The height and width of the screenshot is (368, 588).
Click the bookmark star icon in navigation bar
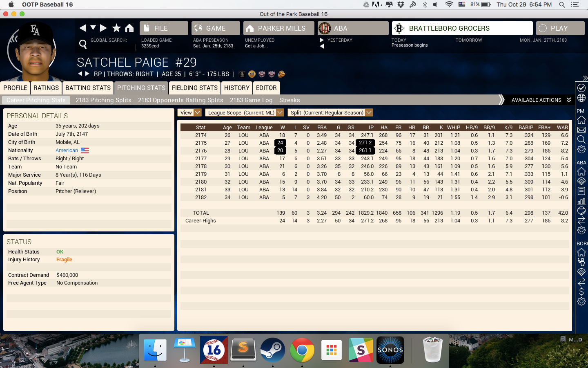pos(116,28)
